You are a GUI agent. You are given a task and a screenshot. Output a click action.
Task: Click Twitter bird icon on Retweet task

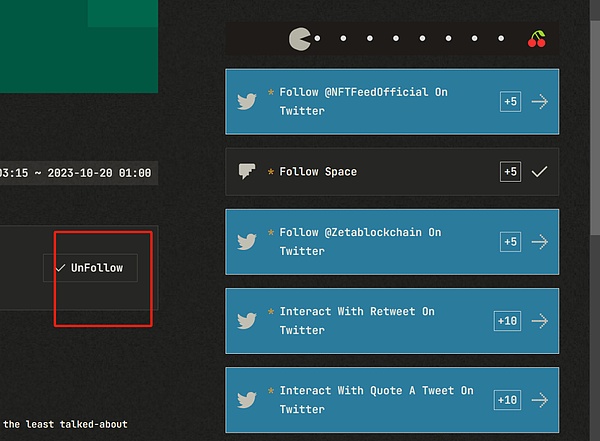(x=247, y=321)
